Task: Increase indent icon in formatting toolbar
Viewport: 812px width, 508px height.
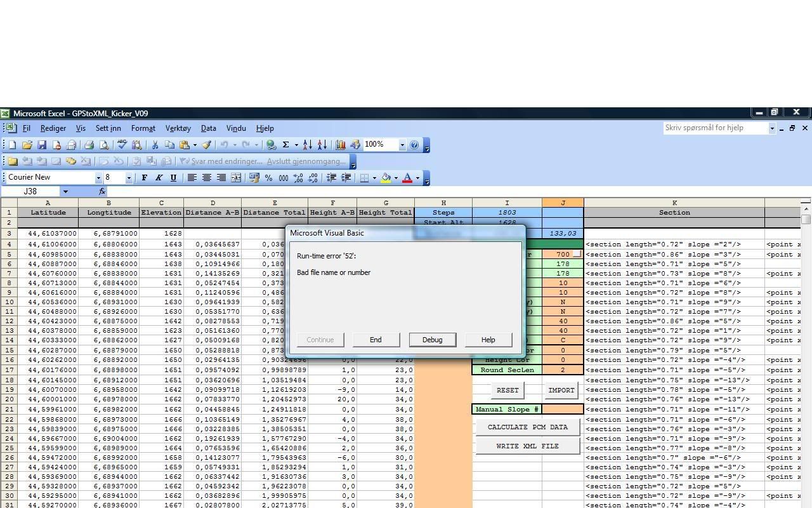Action: (x=346, y=178)
